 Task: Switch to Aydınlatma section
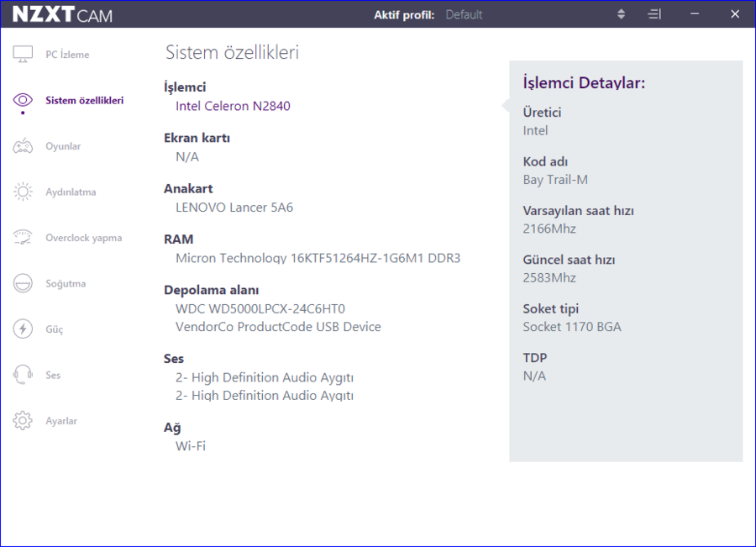pyautogui.click(x=71, y=192)
